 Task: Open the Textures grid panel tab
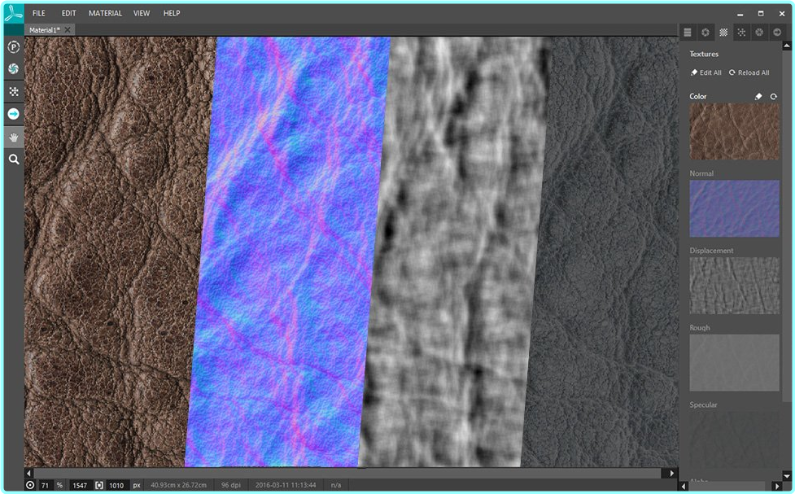point(724,32)
